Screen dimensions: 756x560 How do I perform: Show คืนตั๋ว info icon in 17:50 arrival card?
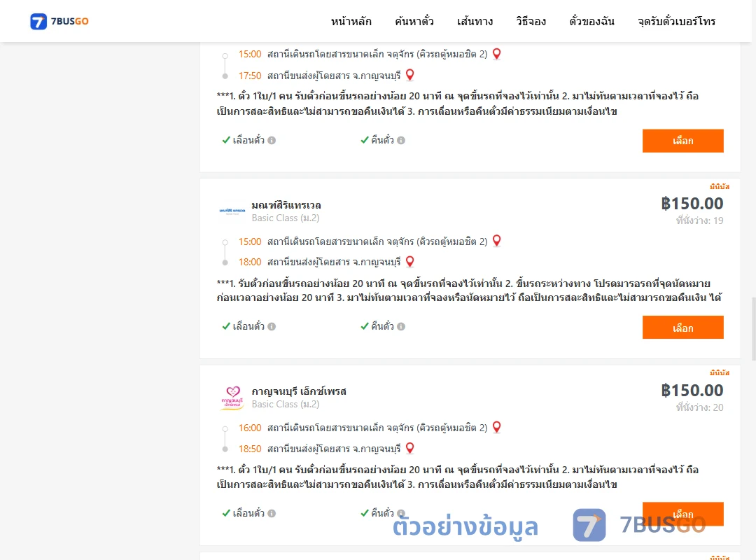pyautogui.click(x=401, y=141)
